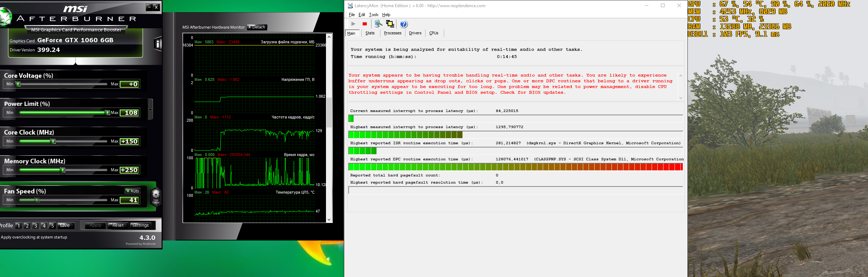Click the hardware monitor scrollbar up arrow

(x=329, y=37)
